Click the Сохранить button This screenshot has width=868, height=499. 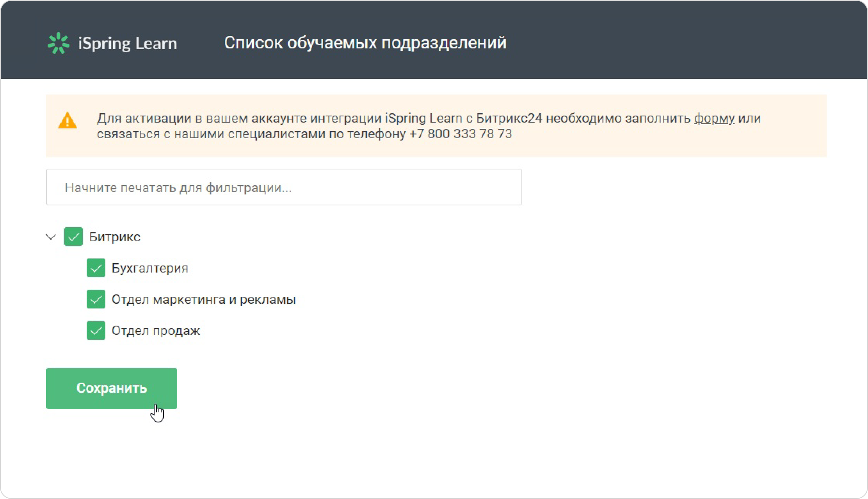tap(112, 389)
